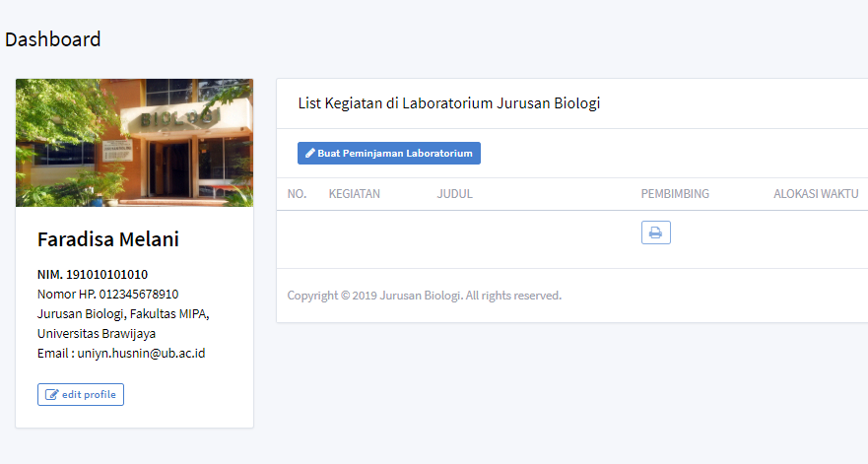Select the PEMBIMBING column header
Image resolution: width=868 pixels, height=464 pixels.
675,194
